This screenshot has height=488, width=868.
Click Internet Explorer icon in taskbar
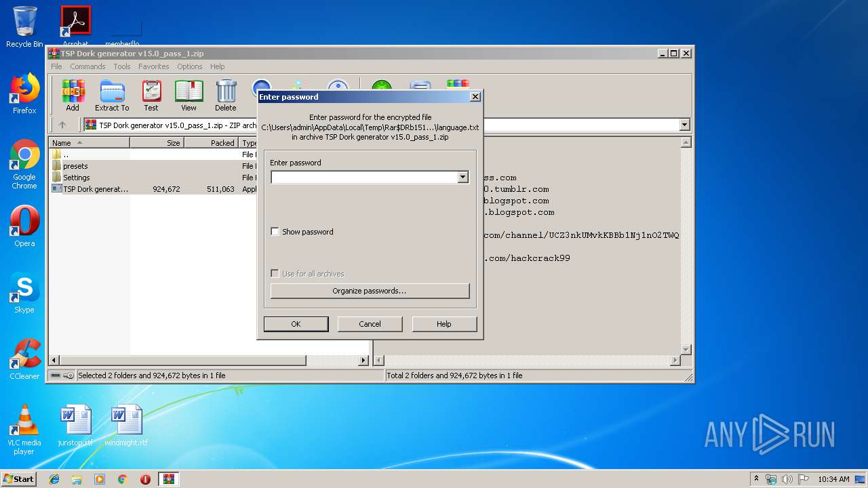point(54,479)
